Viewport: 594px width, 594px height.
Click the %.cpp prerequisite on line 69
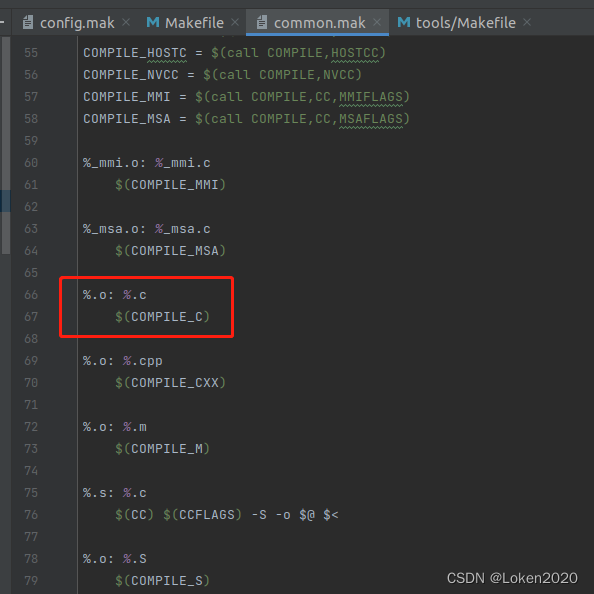click(x=143, y=361)
